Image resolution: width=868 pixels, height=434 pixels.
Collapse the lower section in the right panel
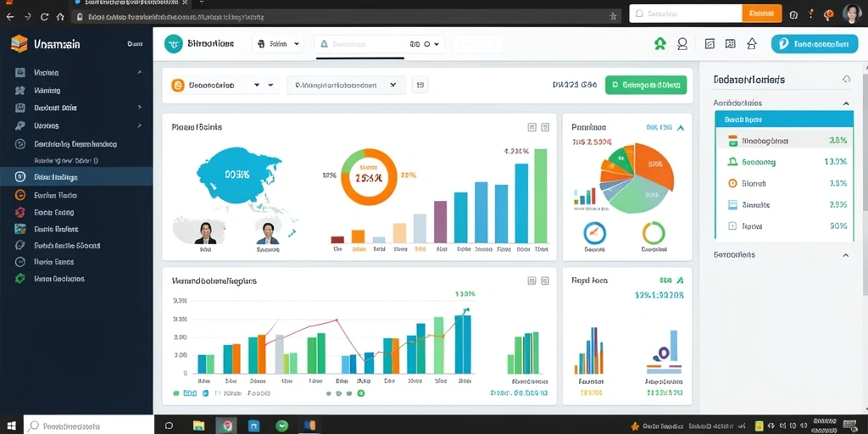click(x=846, y=254)
